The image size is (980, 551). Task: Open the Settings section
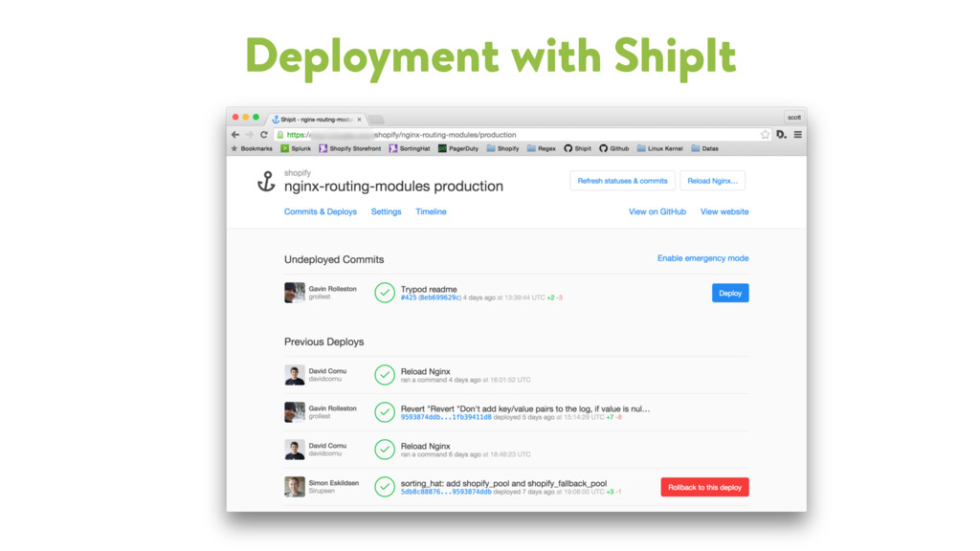tap(387, 211)
